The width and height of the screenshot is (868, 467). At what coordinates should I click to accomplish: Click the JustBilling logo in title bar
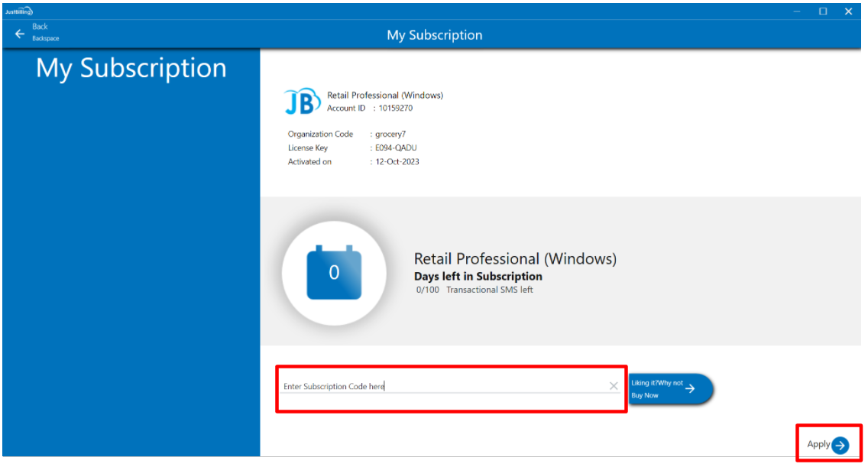[19, 11]
